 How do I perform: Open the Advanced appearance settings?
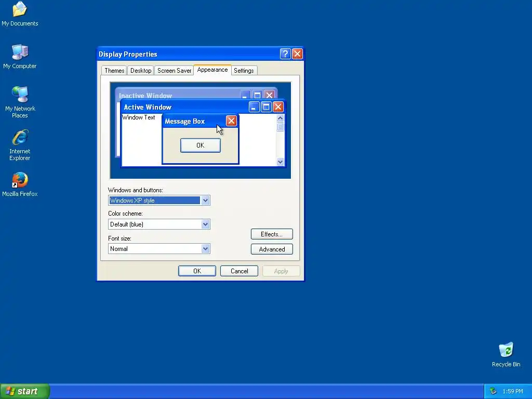[x=272, y=249]
